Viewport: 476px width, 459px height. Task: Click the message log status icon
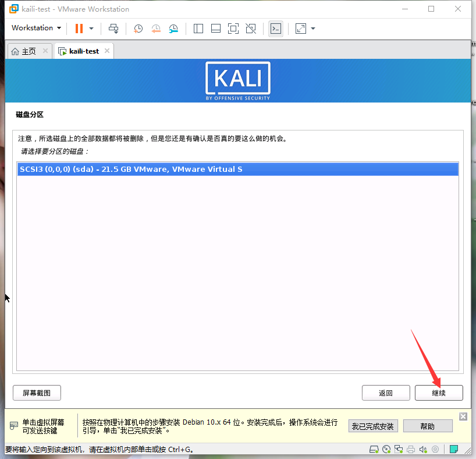pos(454,449)
